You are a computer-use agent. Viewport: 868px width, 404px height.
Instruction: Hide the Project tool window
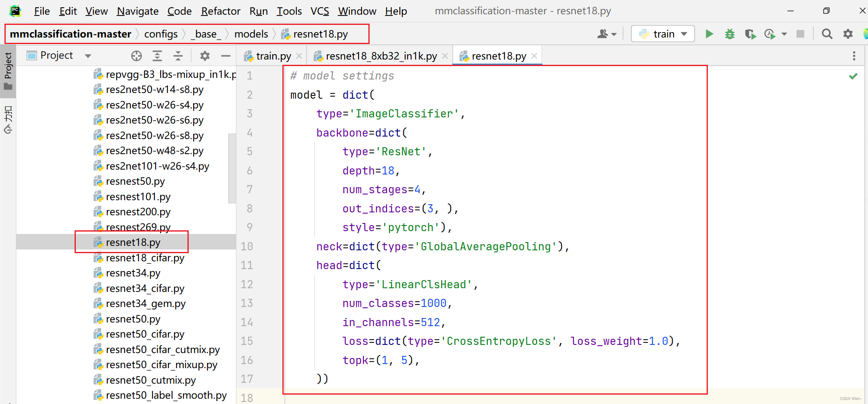pos(226,56)
